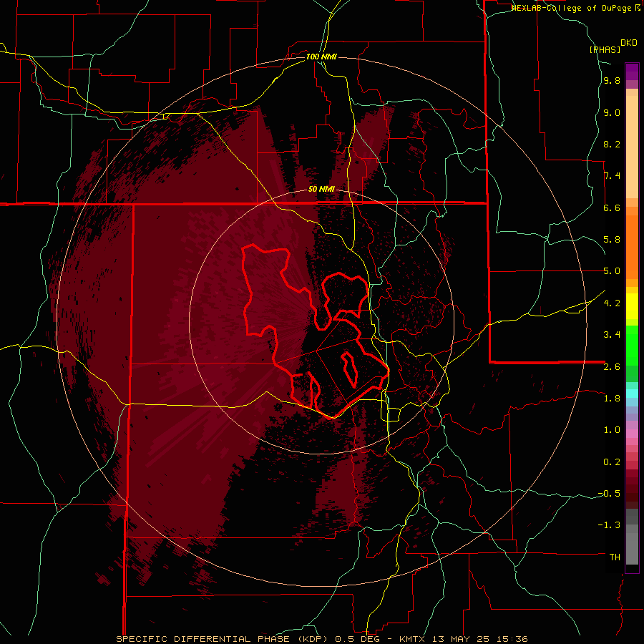
Task: Click the 100 NMI range ring label
Action: click(321, 57)
